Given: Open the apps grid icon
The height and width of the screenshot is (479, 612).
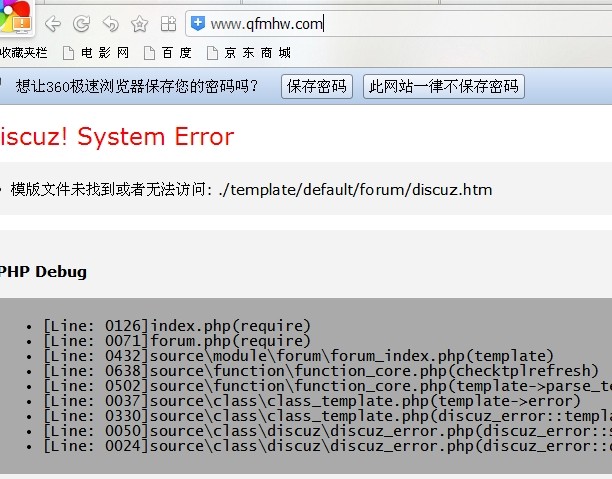Looking at the screenshot, I should point(169,24).
